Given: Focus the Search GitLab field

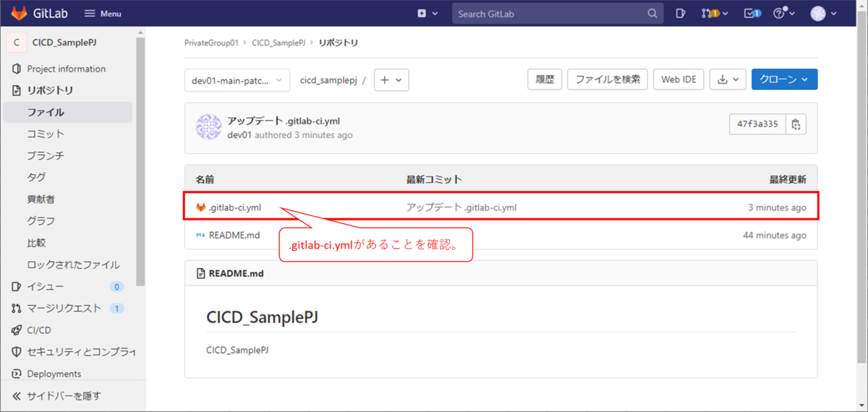Looking at the screenshot, I should tap(557, 14).
